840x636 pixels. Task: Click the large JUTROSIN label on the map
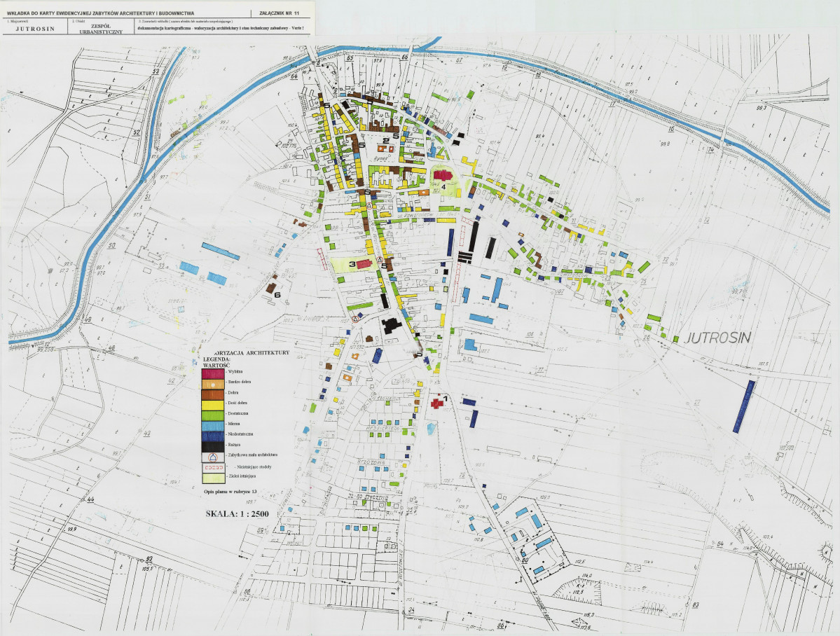point(718,338)
